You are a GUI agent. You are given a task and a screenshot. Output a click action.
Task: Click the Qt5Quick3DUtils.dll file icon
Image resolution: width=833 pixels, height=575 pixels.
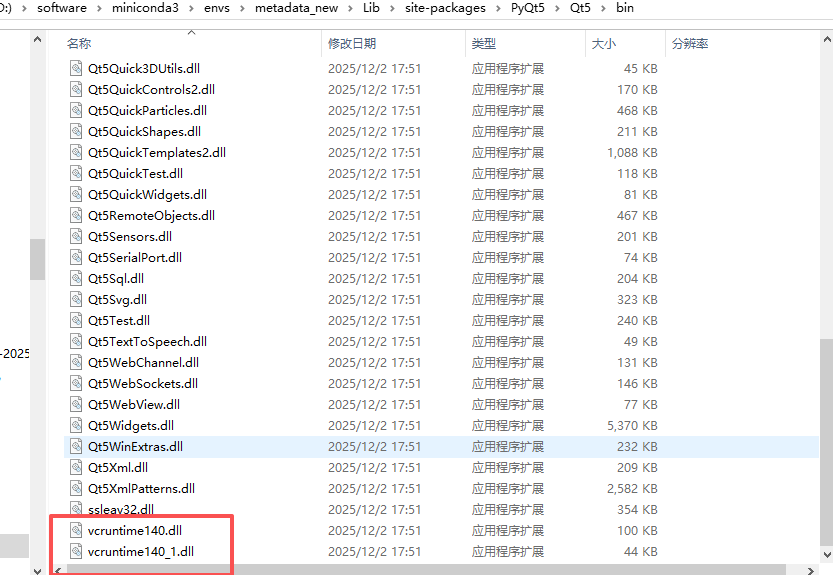[x=76, y=69]
